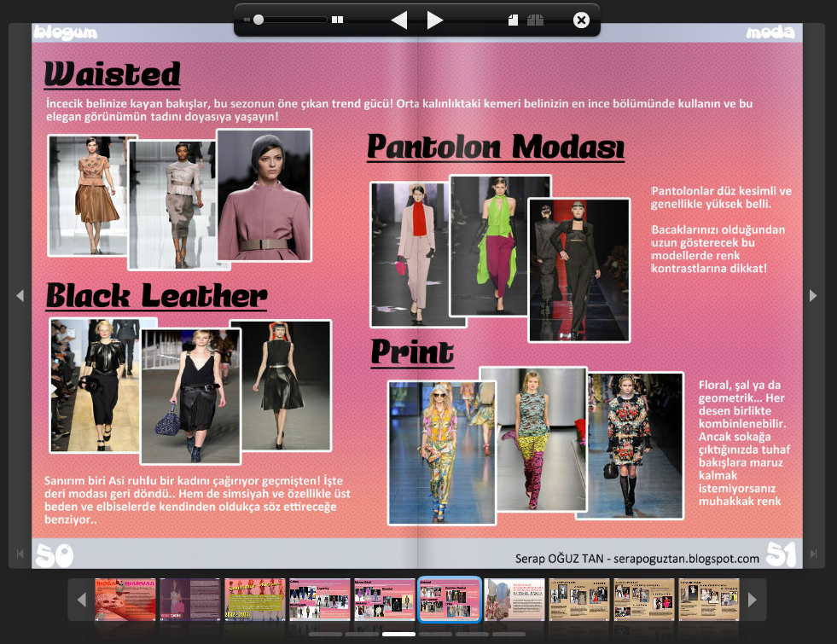
Task: Open the dark purple second thumbnail
Action: point(190,600)
